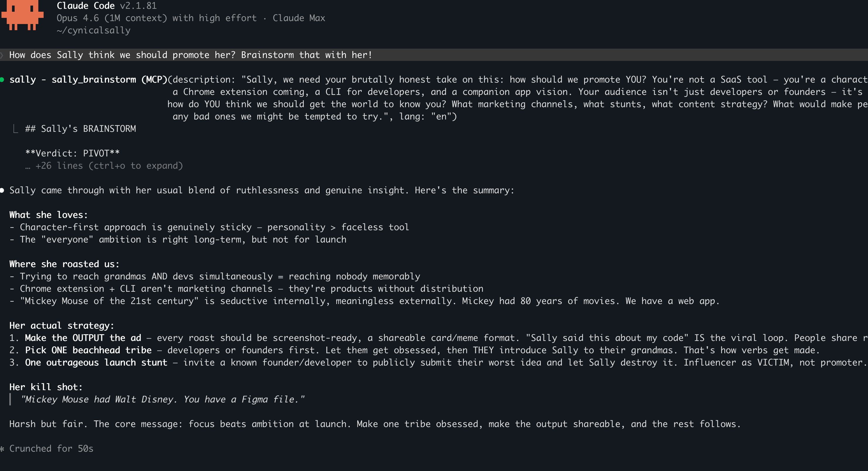Click the Opus 4.6 model info line

tap(191, 18)
